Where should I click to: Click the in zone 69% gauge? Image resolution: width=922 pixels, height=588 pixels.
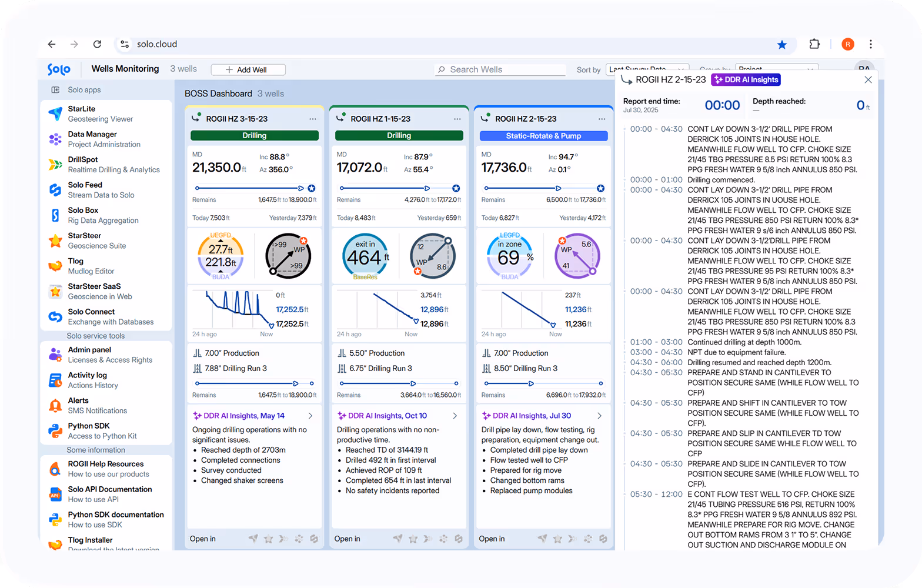point(510,256)
